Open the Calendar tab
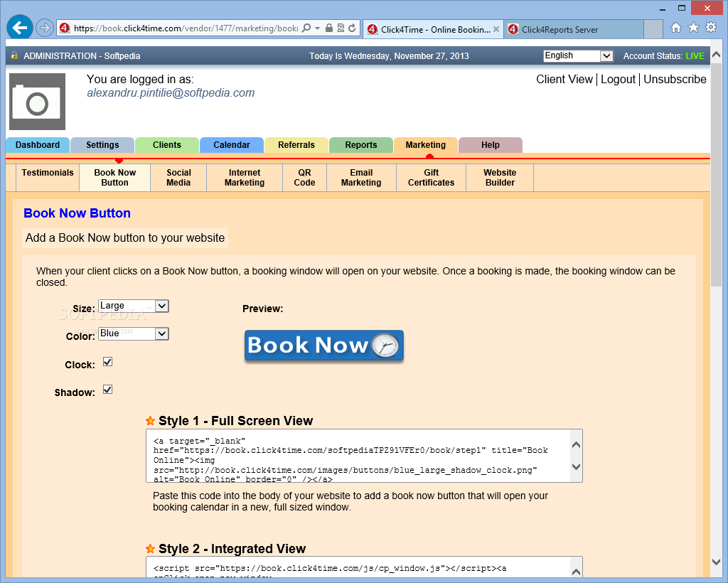728x583 pixels. (231, 145)
